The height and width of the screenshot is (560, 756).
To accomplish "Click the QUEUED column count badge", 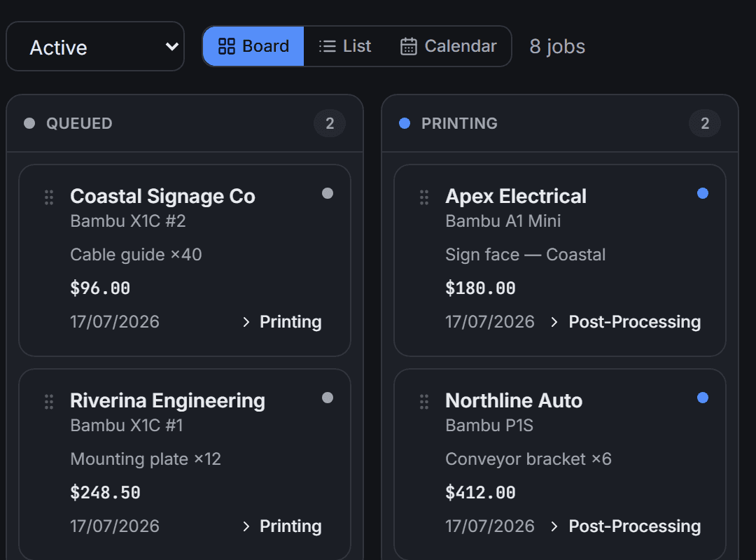I will point(330,123).
